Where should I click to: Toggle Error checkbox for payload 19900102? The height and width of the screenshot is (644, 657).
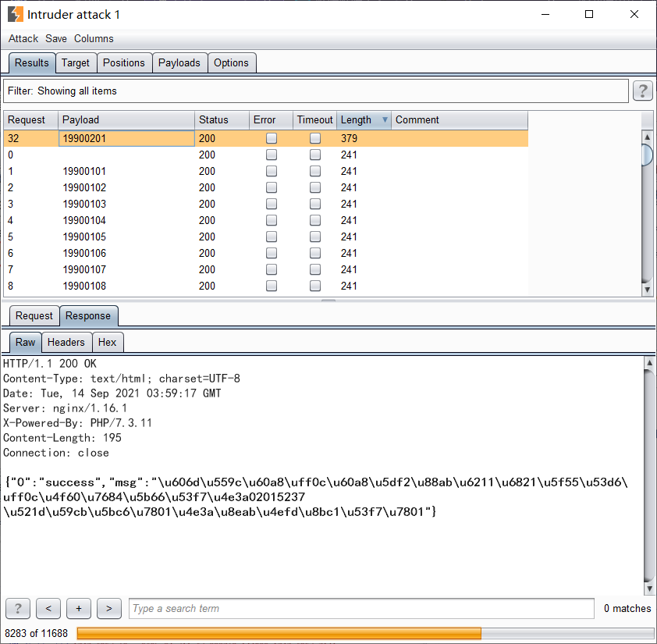click(x=272, y=187)
